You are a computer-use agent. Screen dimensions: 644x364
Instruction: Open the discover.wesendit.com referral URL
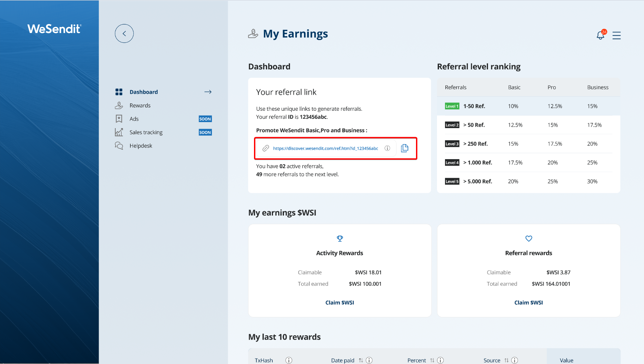(x=326, y=148)
